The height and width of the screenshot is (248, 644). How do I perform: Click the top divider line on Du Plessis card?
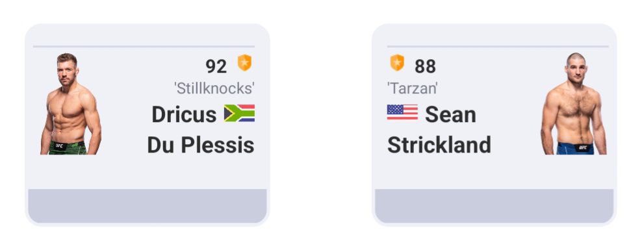(x=144, y=46)
